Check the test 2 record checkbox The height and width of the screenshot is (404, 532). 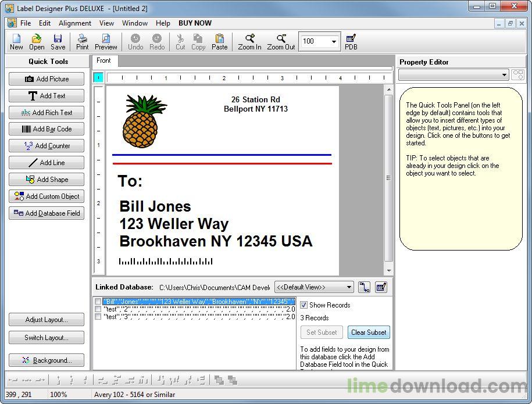pyautogui.click(x=99, y=309)
